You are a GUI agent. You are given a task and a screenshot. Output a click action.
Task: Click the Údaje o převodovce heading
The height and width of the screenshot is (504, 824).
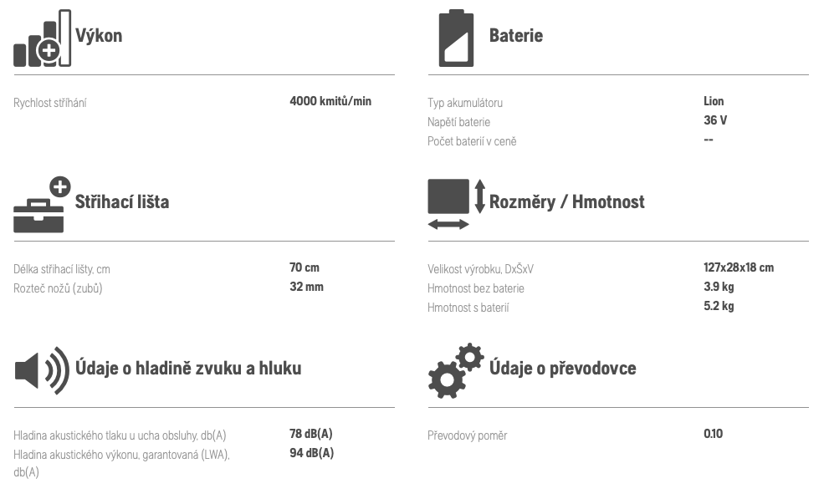[x=562, y=368]
